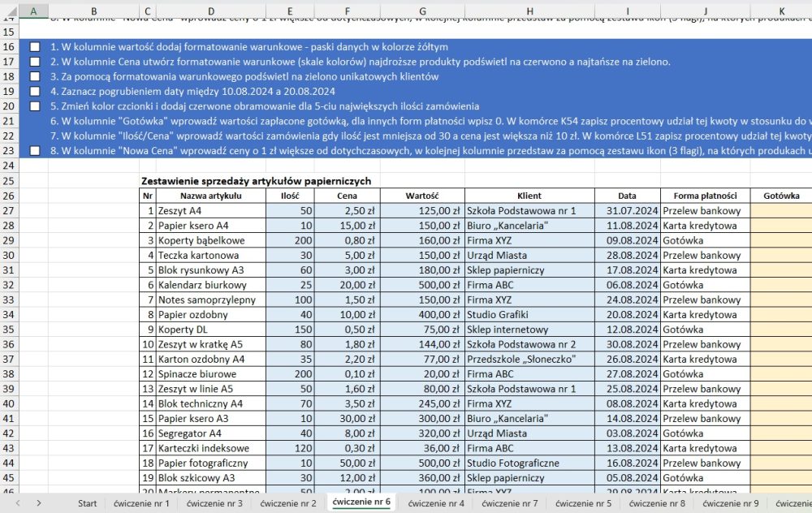
Task: Select value cell 36,00 zł
Action: click(x=422, y=448)
